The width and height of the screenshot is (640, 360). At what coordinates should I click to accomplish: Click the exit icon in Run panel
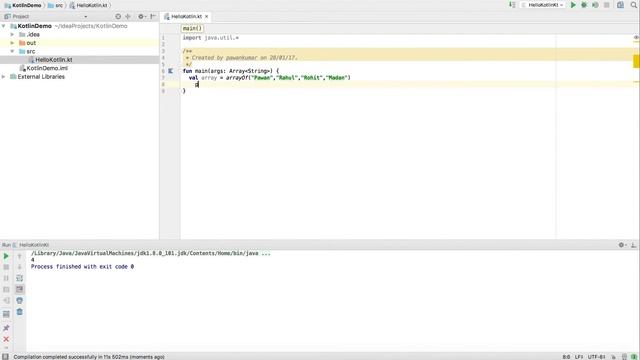[6, 300]
